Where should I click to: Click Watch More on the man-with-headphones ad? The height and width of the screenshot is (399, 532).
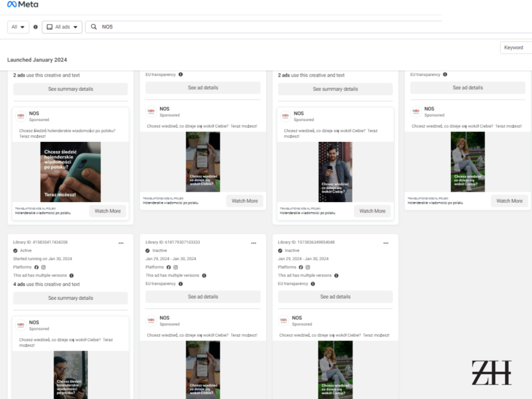[x=372, y=211]
